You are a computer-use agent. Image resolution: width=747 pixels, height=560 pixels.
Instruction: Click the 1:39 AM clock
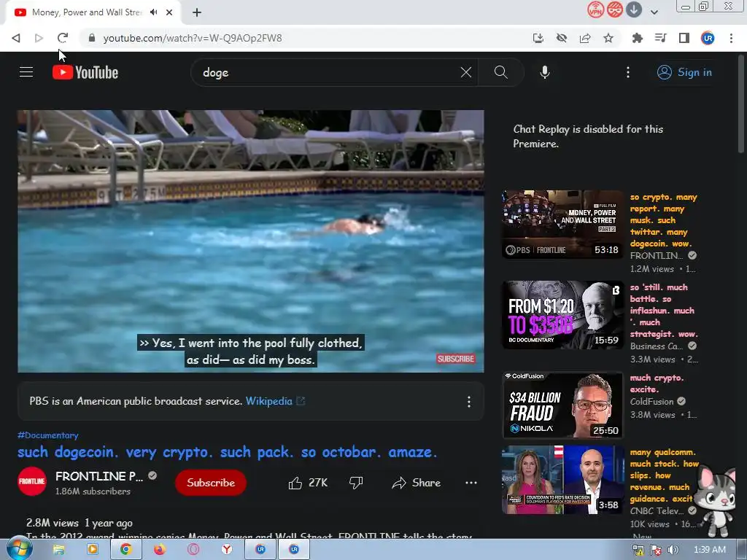[709, 550]
